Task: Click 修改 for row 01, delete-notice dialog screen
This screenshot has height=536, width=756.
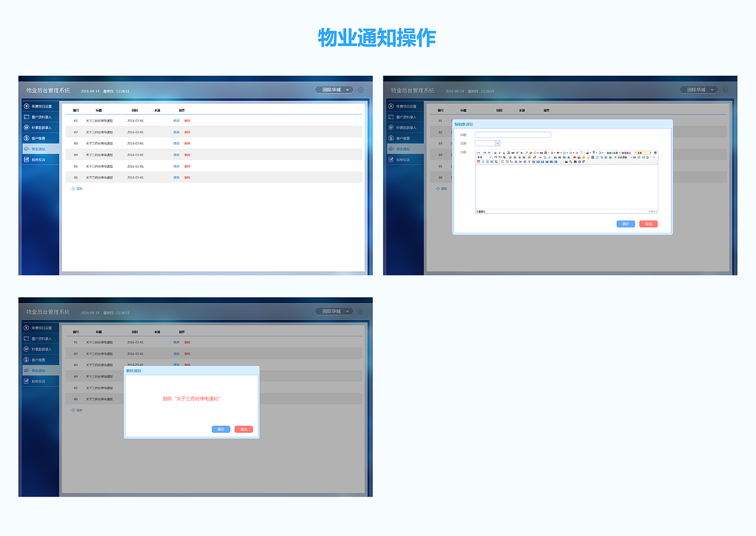Action: [177, 342]
